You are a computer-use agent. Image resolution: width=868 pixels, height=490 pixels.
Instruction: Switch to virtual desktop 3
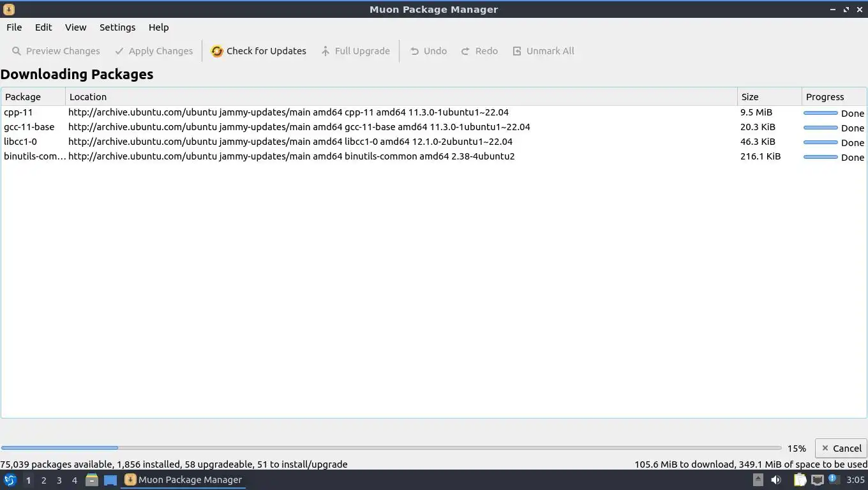tap(59, 480)
